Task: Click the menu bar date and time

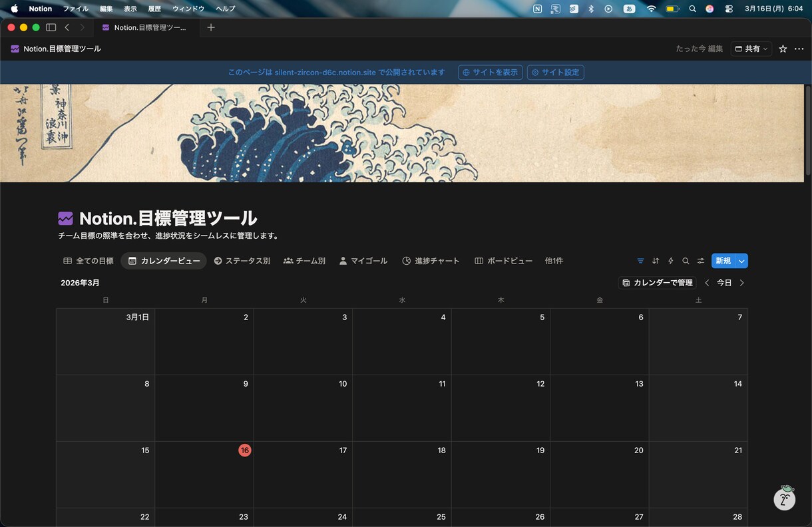Action: coord(773,9)
